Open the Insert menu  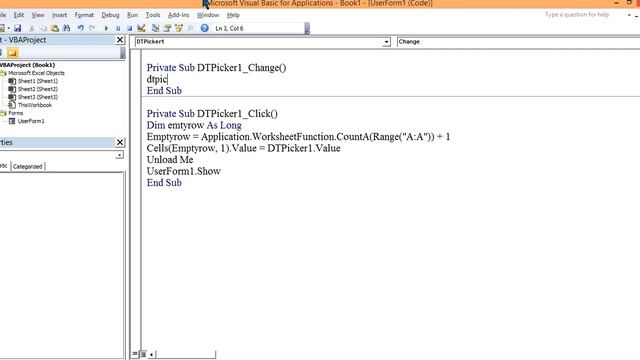(59, 15)
